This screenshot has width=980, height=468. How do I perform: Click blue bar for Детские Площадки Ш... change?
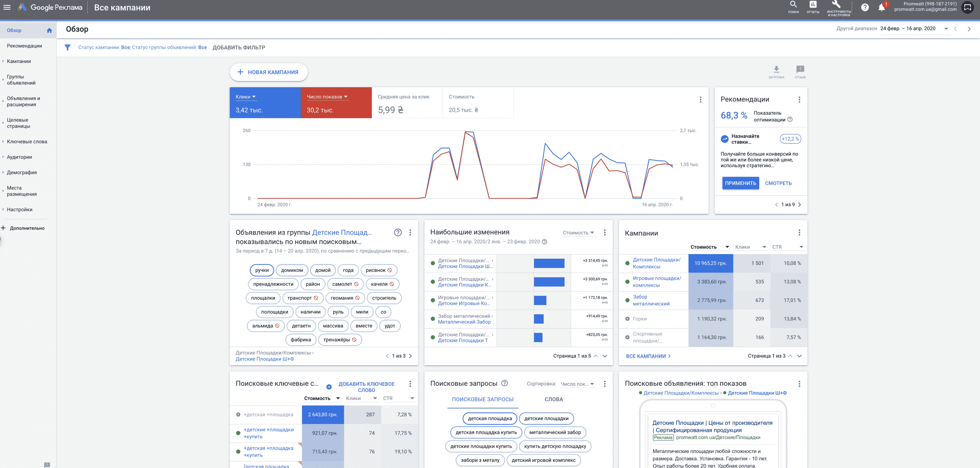click(x=549, y=263)
